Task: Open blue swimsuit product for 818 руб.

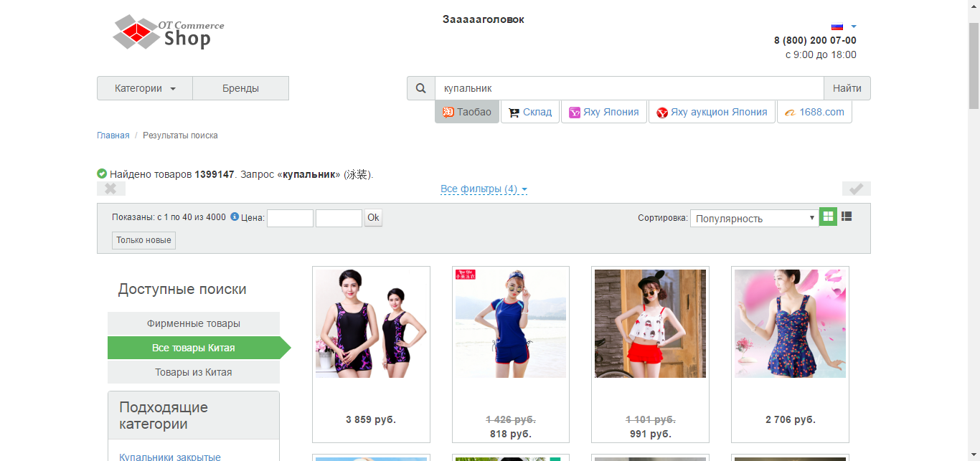Action: [x=511, y=354]
